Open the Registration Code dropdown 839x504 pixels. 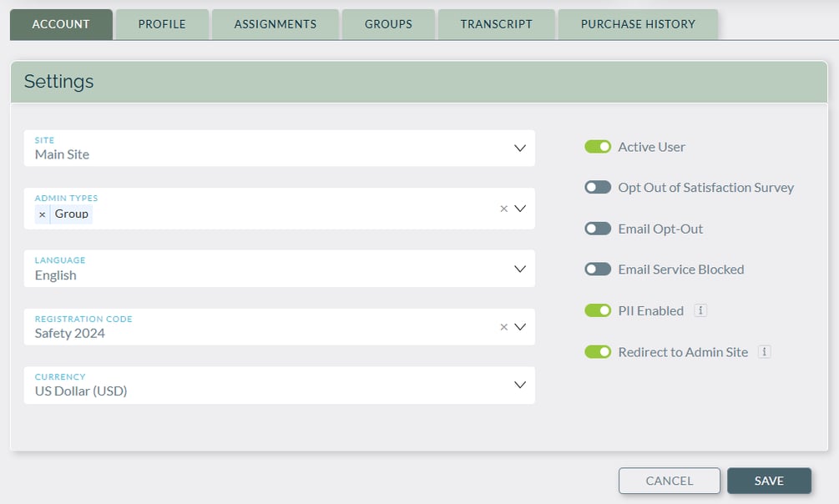[521, 326]
